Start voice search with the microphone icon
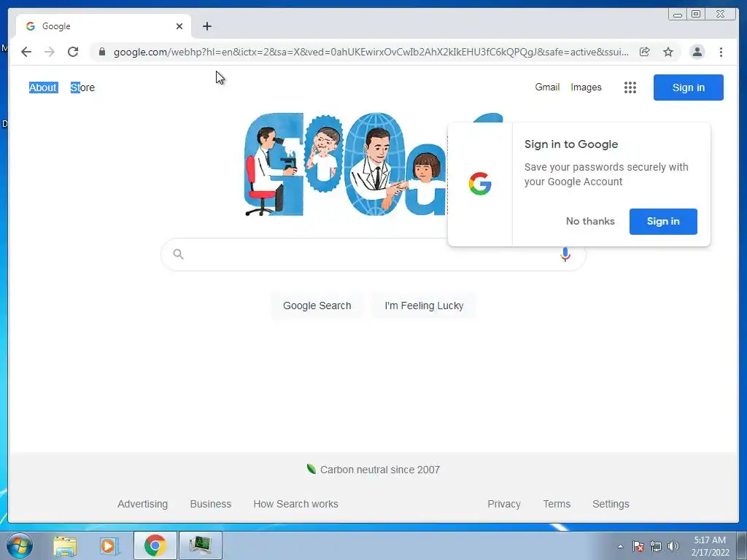 [565, 254]
